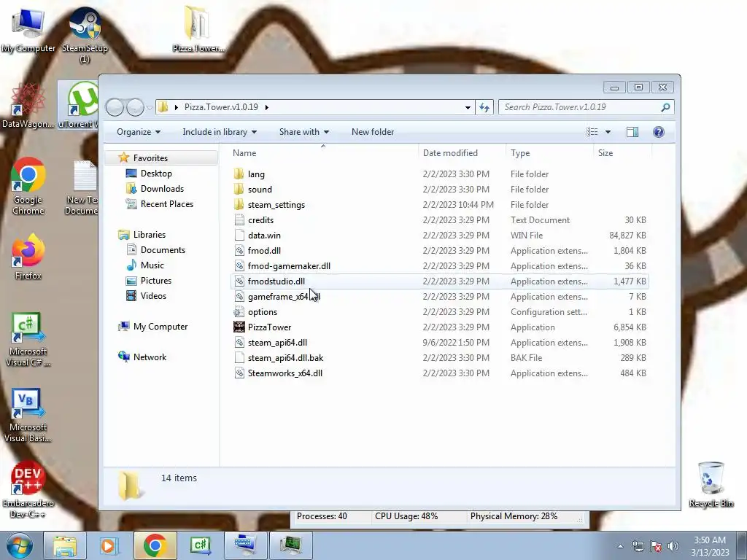Viewport: 747px width, 560px height.
Task: Open the sound folder icon
Action: click(x=239, y=189)
